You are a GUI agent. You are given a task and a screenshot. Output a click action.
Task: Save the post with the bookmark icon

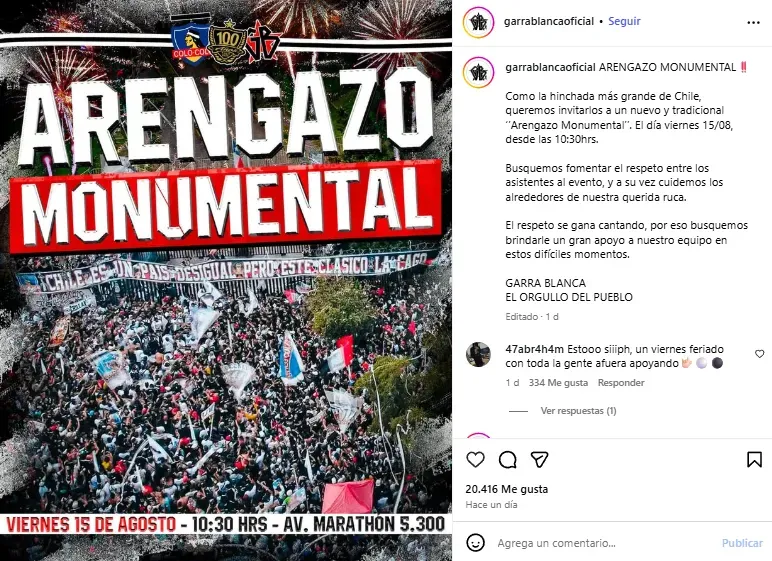tap(754, 460)
